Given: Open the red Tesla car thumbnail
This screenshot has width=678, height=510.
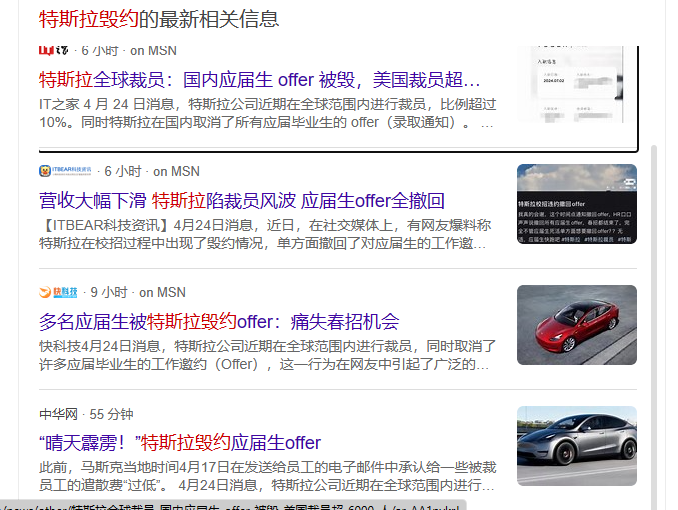Looking at the screenshot, I should tap(577, 325).
